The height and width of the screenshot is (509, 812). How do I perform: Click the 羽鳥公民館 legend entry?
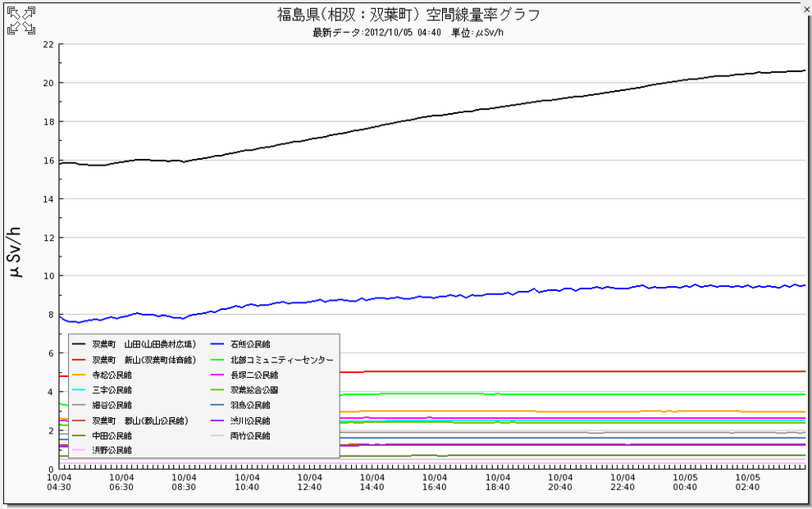[x=250, y=405]
